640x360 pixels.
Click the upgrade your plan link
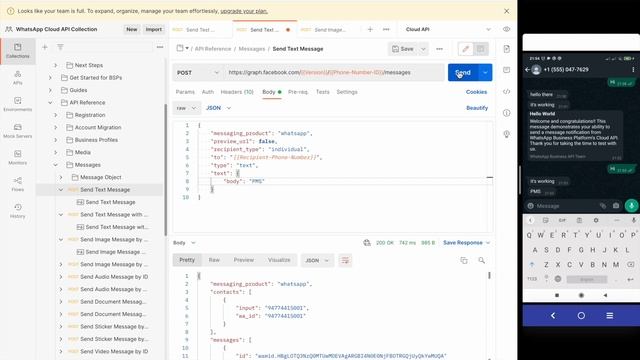(244, 11)
